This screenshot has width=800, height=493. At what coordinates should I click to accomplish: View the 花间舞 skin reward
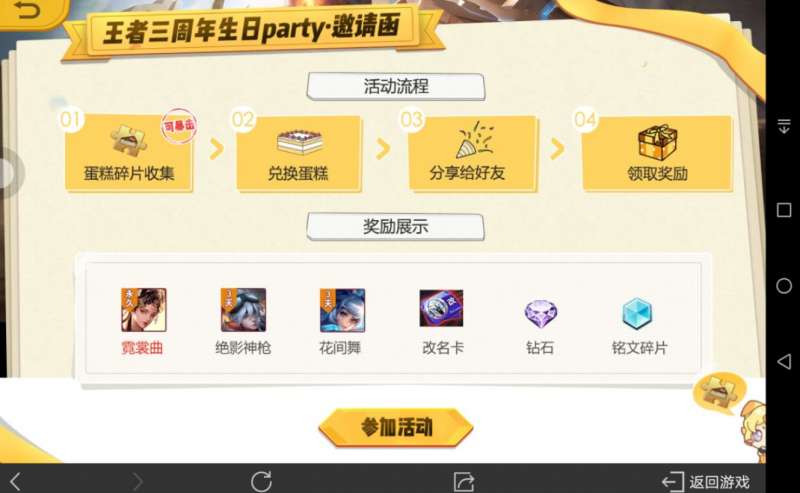point(342,310)
